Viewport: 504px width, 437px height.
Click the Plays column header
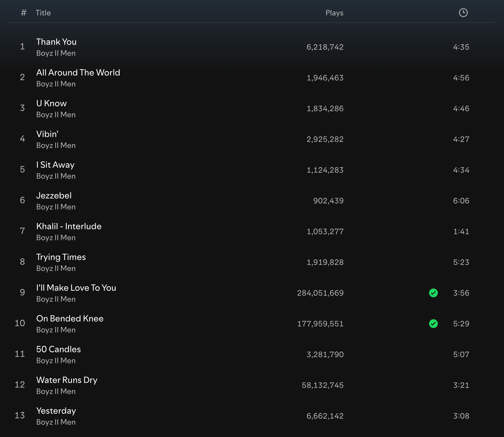(334, 13)
